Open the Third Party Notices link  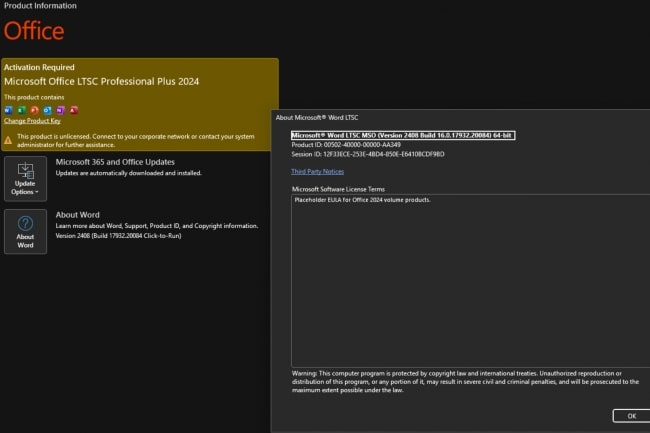[x=317, y=172]
